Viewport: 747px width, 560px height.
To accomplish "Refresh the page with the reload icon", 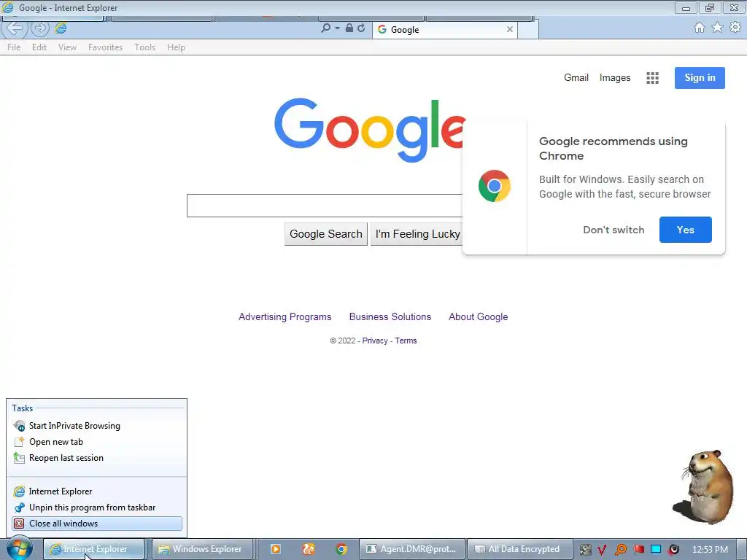I will 361,28.
